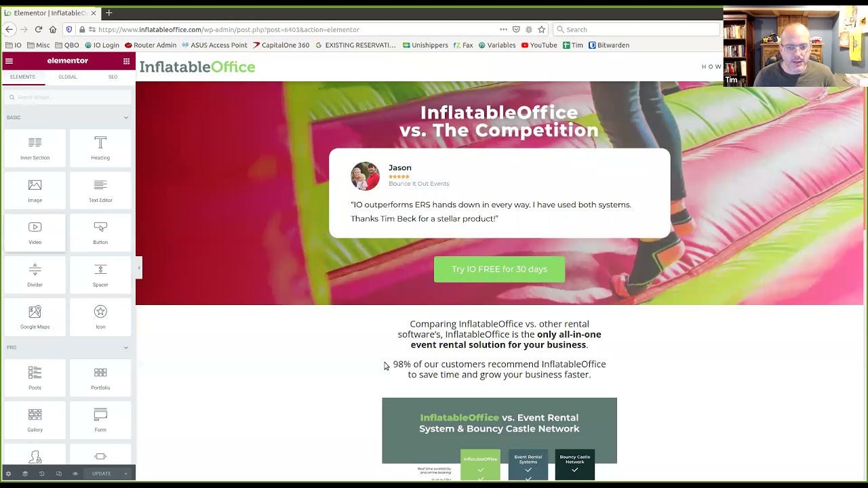Hide the Elementor panel with collapse handle
This screenshot has height=488, width=868.
[x=138, y=268]
